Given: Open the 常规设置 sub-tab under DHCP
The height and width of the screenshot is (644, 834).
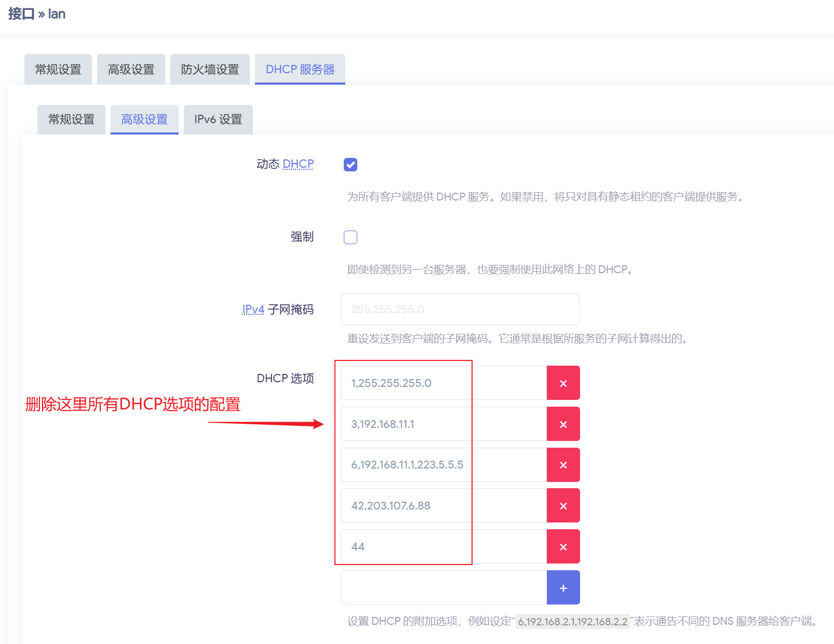Looking at the screenshot, I should 71,119.
